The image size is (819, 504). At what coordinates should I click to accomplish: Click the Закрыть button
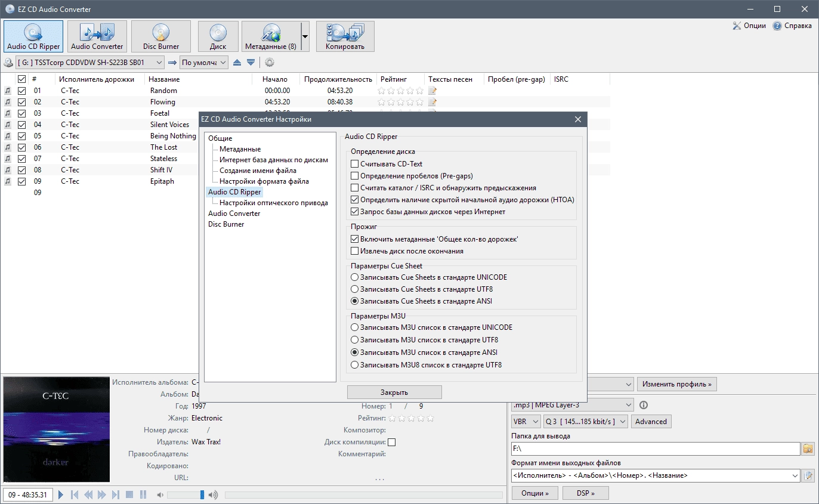coord(394,392)
